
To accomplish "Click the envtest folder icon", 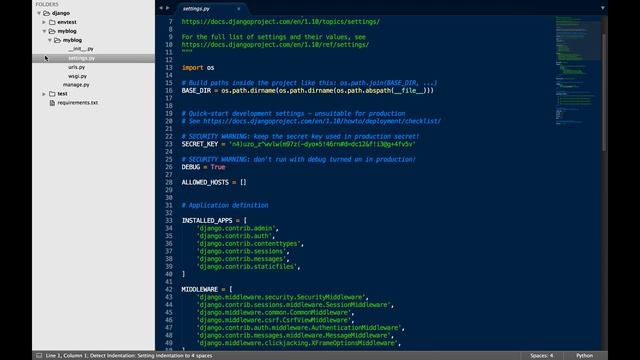I will [x=52, y=22].
